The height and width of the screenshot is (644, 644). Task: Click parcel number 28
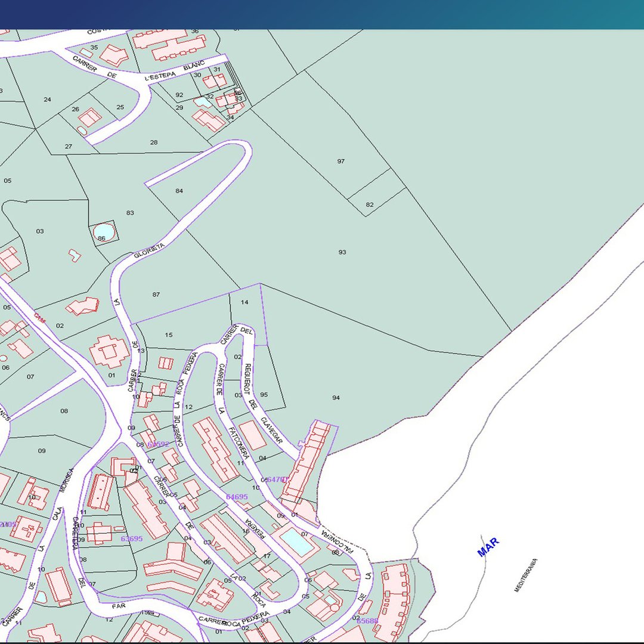[x=154, y=143]
